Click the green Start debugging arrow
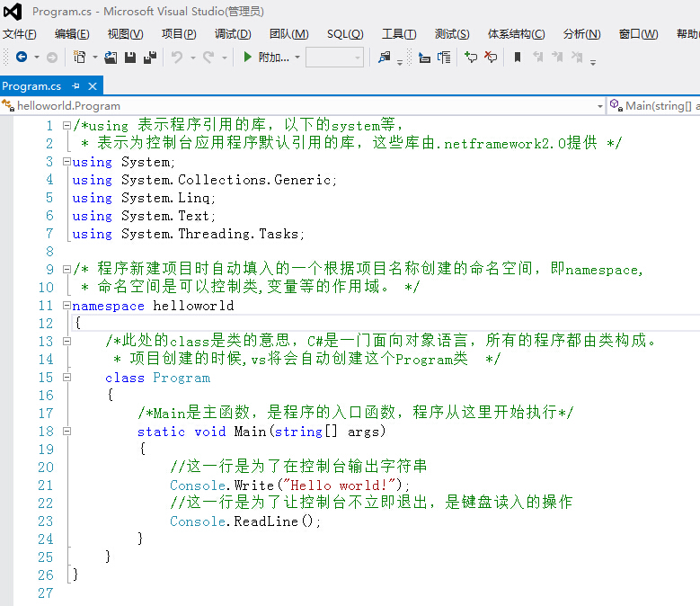 (247, 58)
